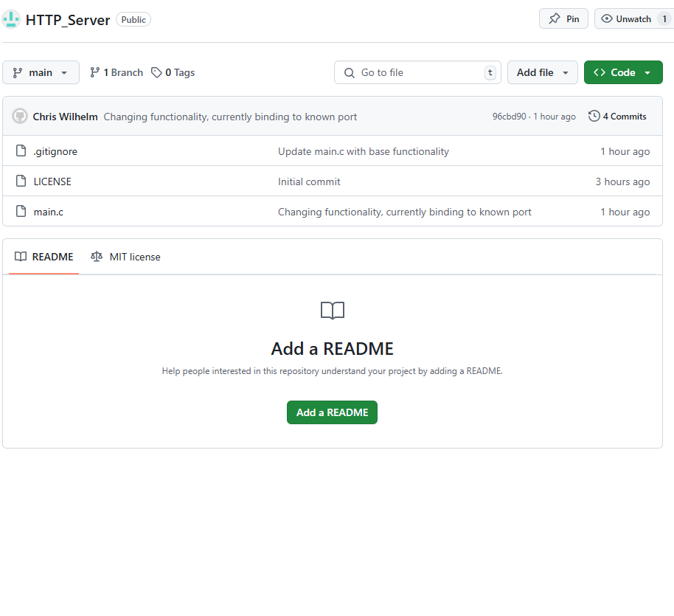The image size is (674, 616).
Task: Click the HTTP_Server repository avatar icon
Action: coord(11,19)
